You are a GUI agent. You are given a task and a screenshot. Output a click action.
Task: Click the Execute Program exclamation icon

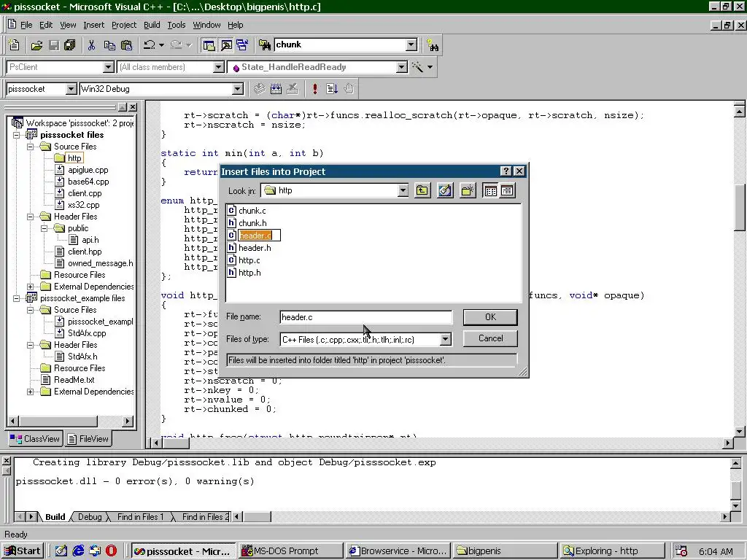(314, 88)
